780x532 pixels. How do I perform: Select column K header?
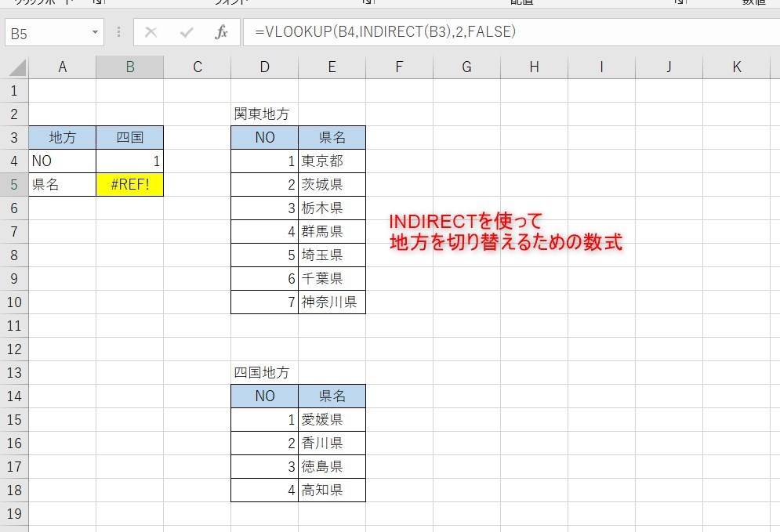click(737, 67)
